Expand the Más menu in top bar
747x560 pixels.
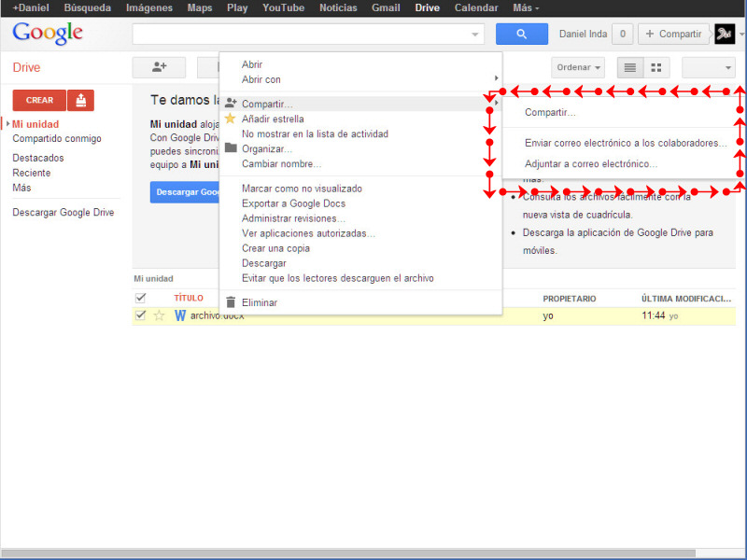[x=526, y=8]
